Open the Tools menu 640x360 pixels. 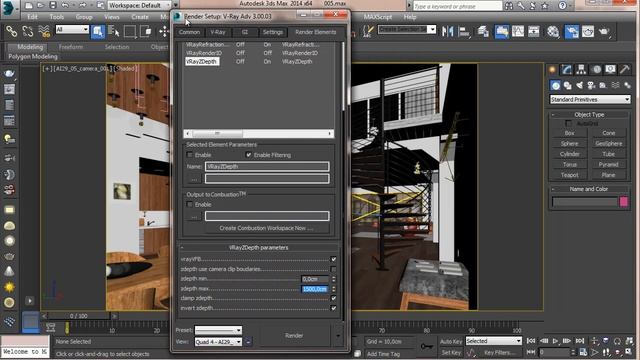click(57, 17)
